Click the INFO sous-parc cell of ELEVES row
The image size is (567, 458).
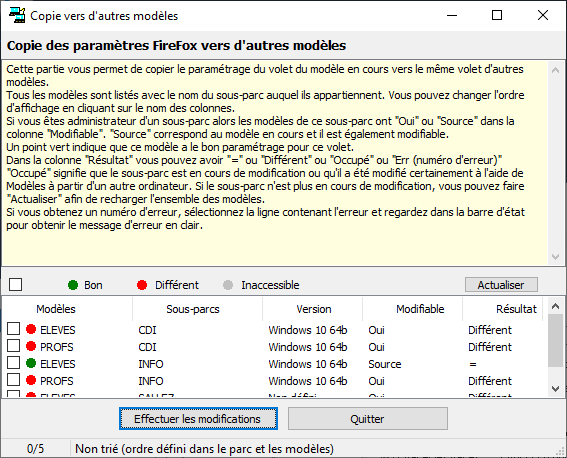pos(151,364)
